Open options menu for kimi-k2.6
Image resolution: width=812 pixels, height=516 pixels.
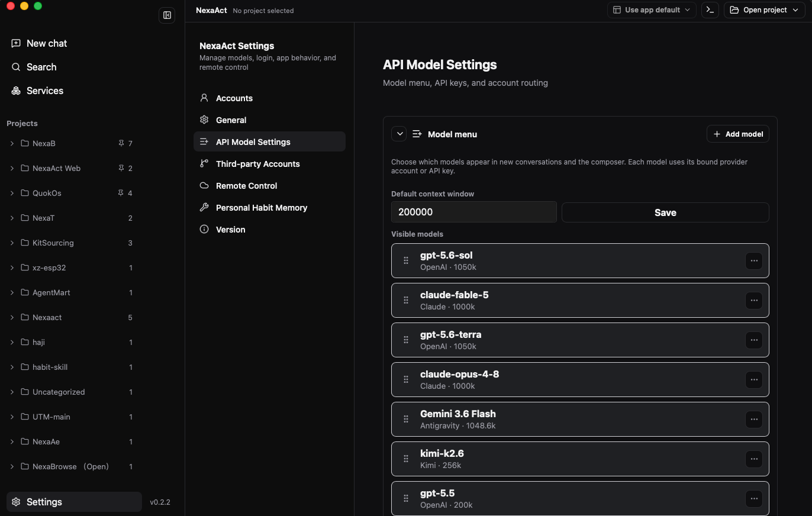[x=754, y=459]
